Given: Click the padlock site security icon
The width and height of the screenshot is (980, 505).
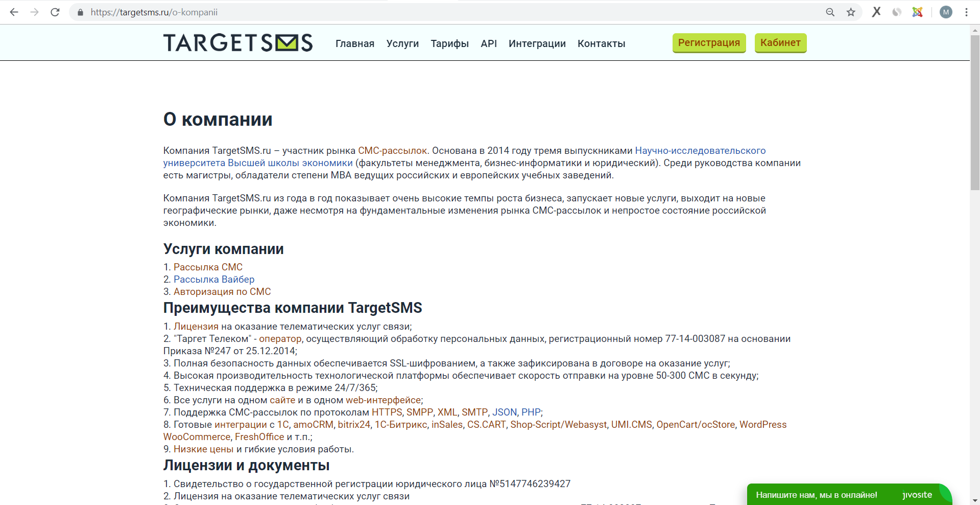Looking at the screenshot, I should (80, 12).
